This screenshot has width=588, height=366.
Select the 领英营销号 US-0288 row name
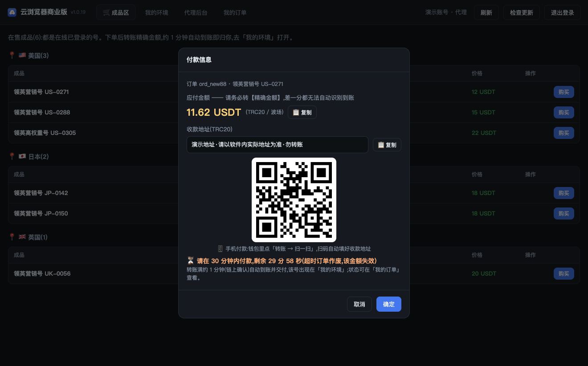[42, 112]
